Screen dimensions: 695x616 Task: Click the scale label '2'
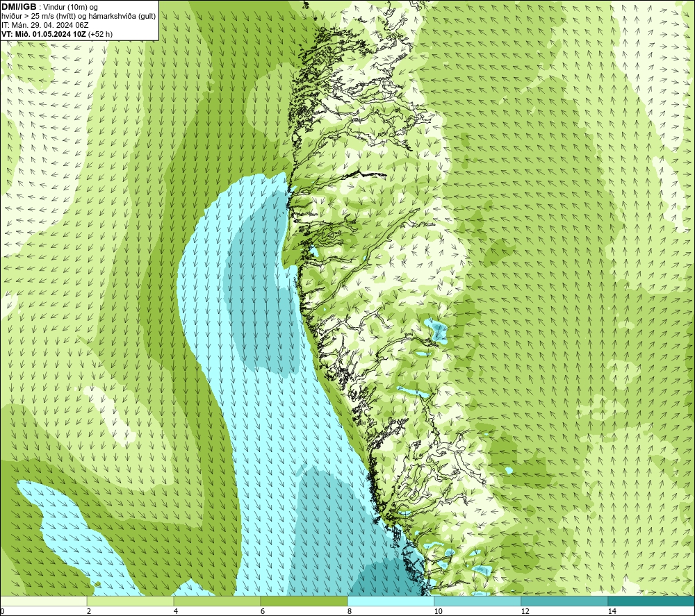point(89,612)
